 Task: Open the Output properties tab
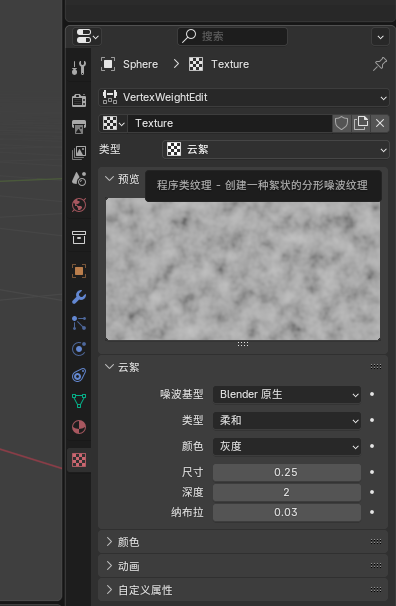click(x=79, y=126)
